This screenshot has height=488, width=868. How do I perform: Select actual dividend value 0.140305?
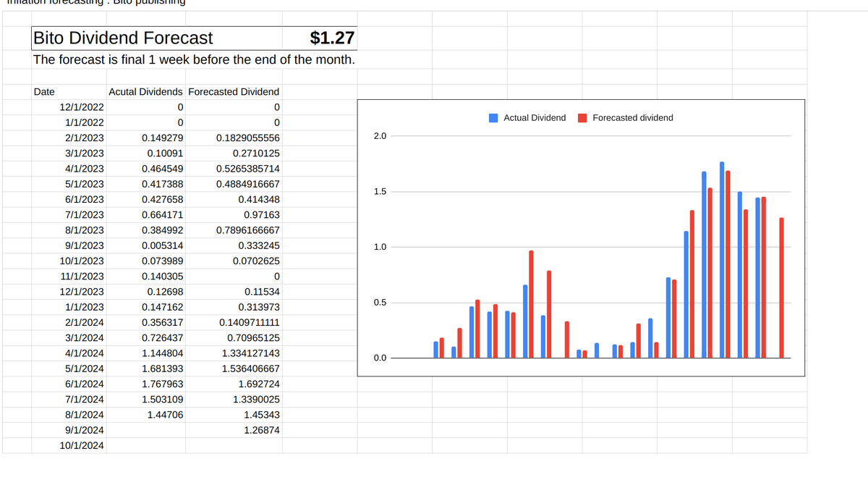(x=145, y=277)
